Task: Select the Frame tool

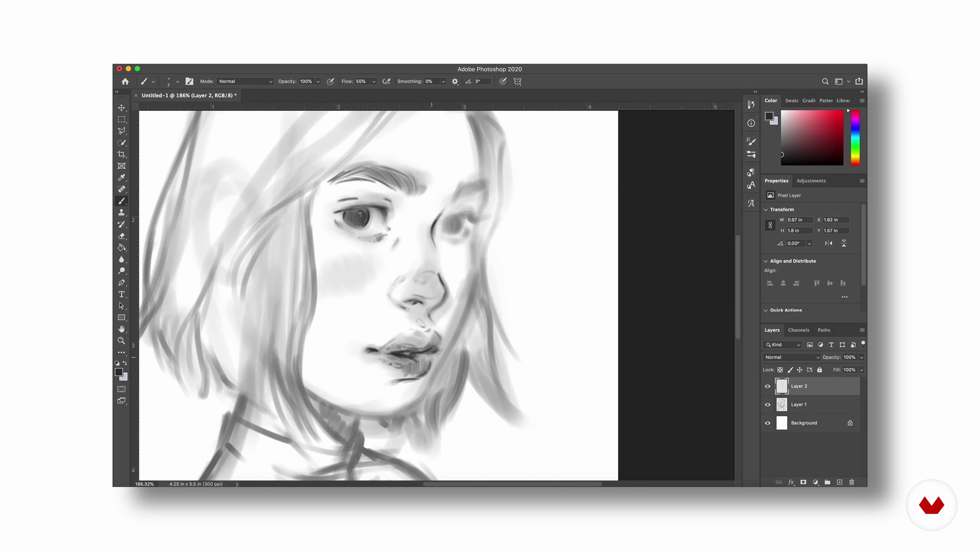Action: tap(121, 166)
